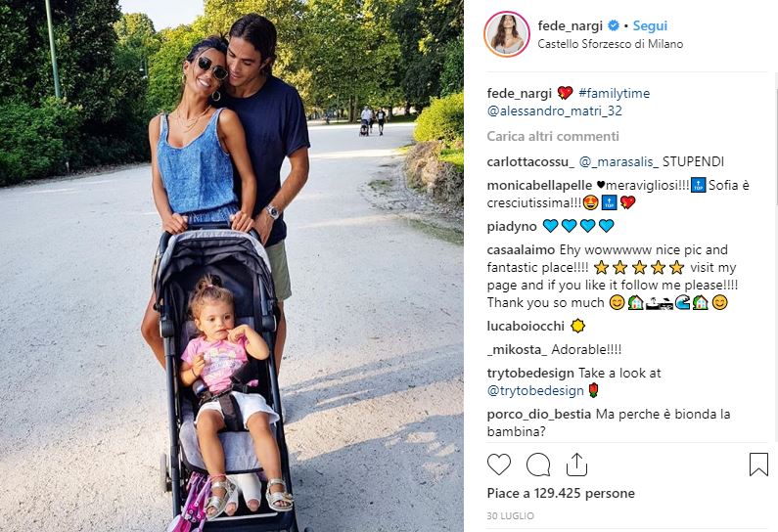Visit the @trytobedesign mention link
This screenshot has height=532, width=778.
pyautogui.click(x=535, y=391)
